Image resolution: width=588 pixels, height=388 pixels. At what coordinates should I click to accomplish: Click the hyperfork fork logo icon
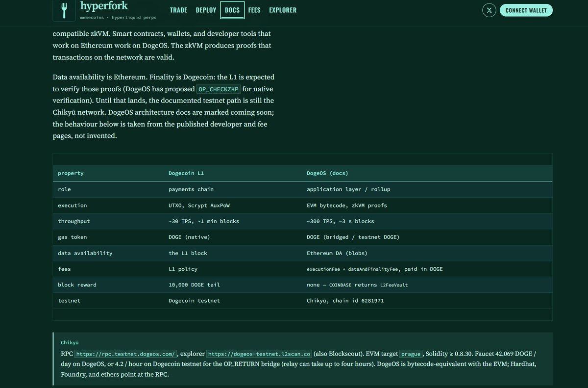(64, 10)
